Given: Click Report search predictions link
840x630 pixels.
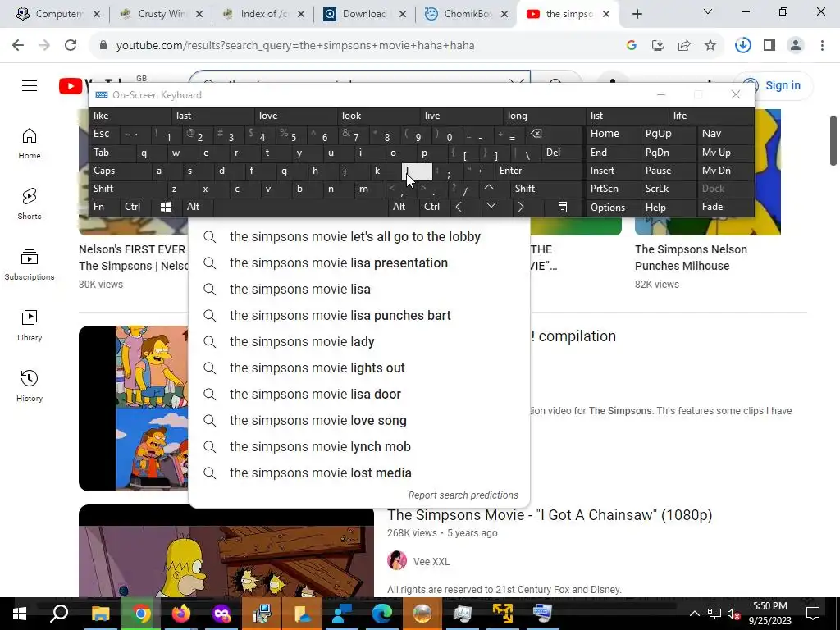Looking at the screenshot, I should pos(463,495).
